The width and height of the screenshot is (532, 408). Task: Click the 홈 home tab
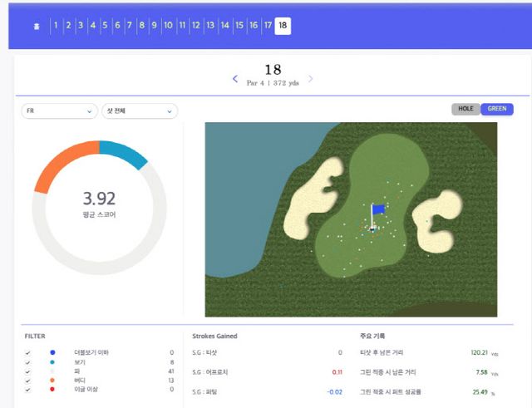36,26
